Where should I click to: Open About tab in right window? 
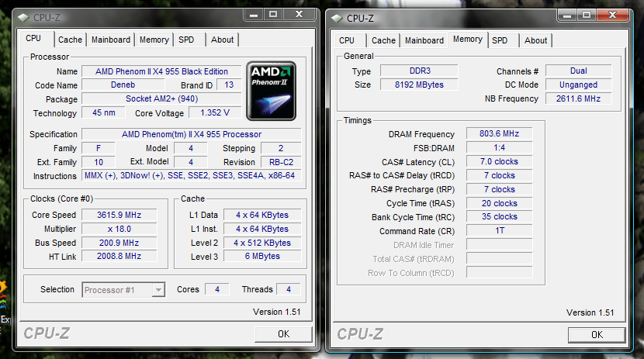coord(535,40)
